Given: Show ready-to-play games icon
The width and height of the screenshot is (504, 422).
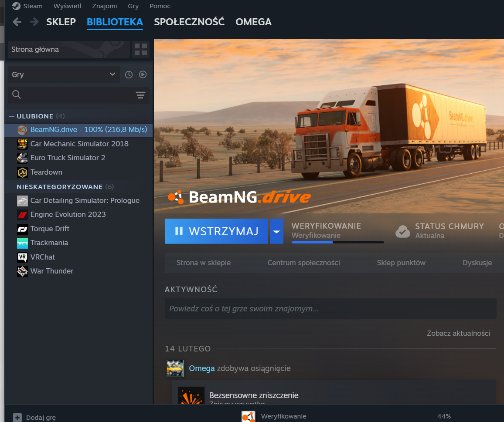Looking at the screenshot, I should click(143, 74).
